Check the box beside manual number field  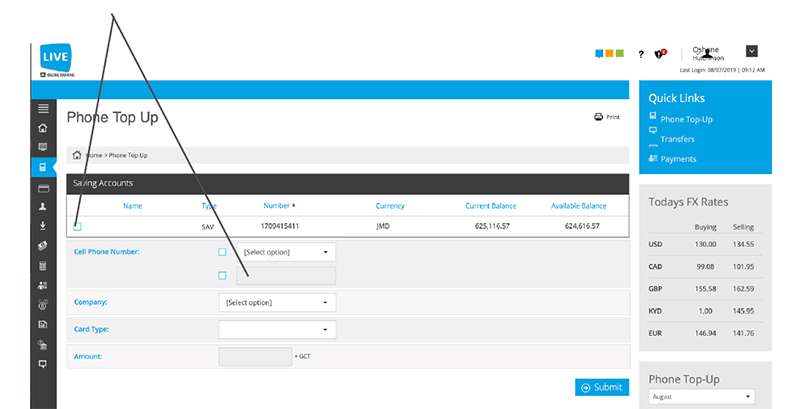coord(222,275)
